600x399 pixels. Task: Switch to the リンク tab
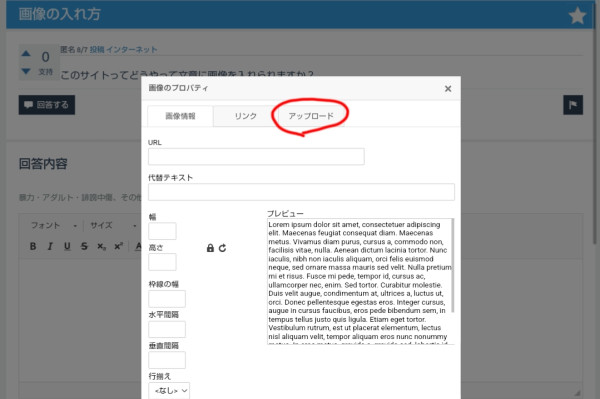tap(246, 116)
